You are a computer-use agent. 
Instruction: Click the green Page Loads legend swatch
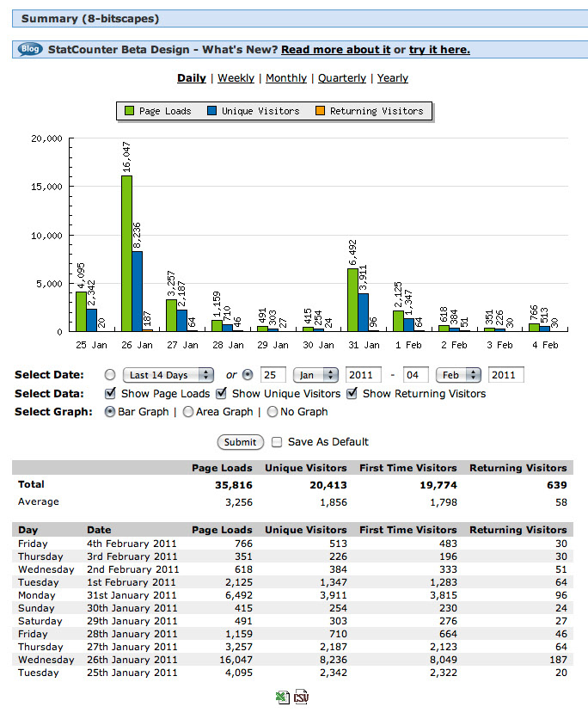coord(129,110)
